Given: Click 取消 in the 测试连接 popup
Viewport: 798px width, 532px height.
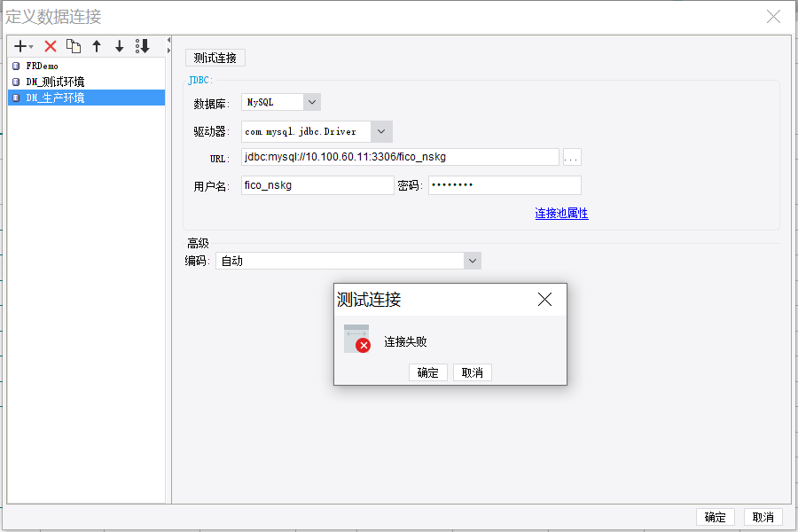Looking at the screenshot, I should (472, 372).
